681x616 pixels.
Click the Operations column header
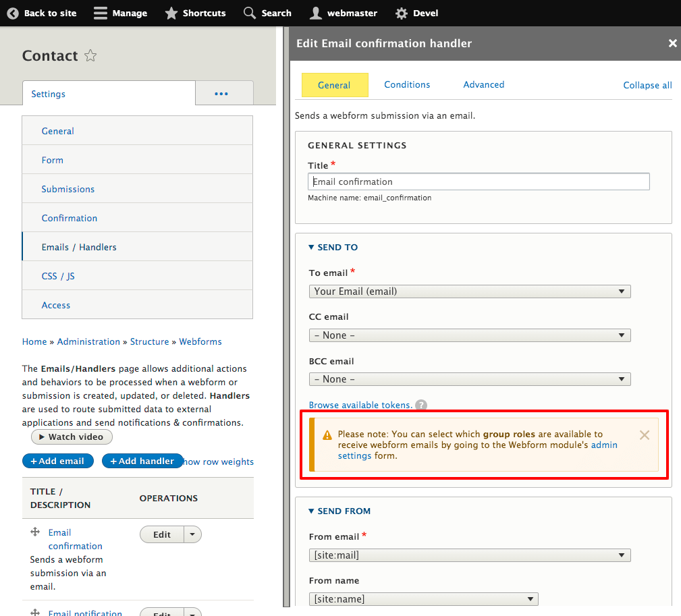(x=169, y=498)
